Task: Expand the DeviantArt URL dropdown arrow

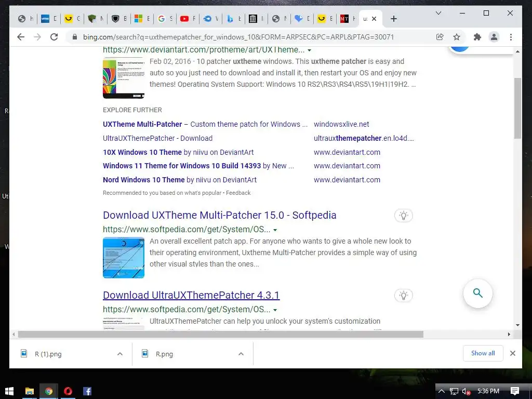Action: click(x=309, y=50)
